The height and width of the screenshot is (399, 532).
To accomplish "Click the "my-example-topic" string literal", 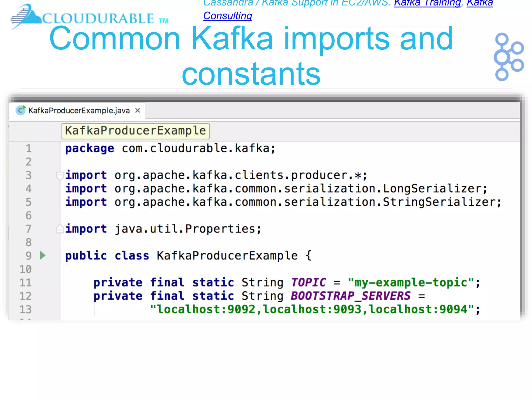I will 411,282.
